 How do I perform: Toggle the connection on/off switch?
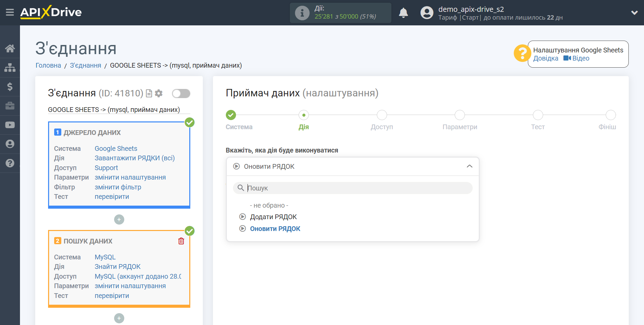[x=181, y=93]
